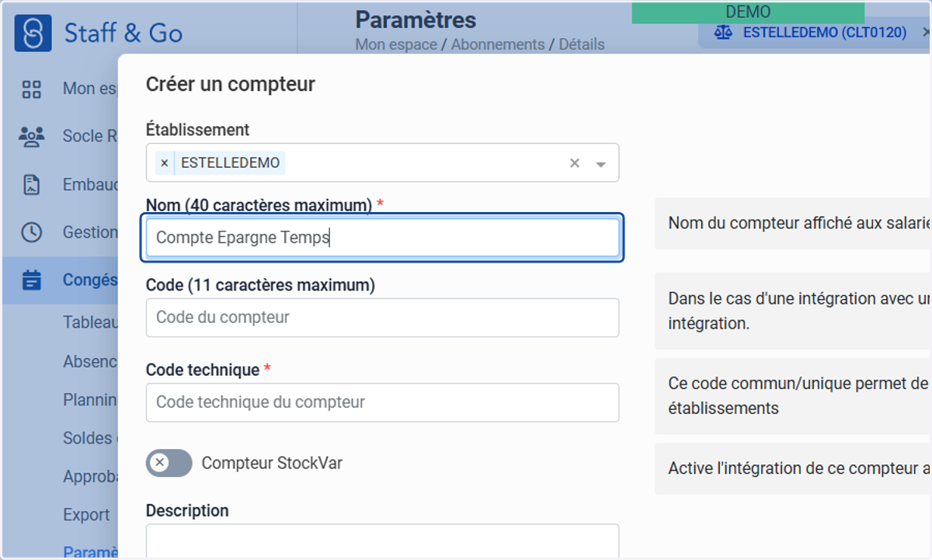This screenshot has width=932, height=560.
Task: Click the Staff & Go logo icon
Action: pos(33,33)
